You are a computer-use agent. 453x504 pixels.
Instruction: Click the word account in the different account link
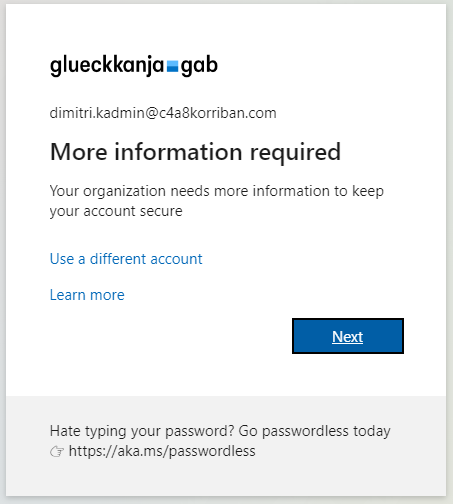coord(177,259)
